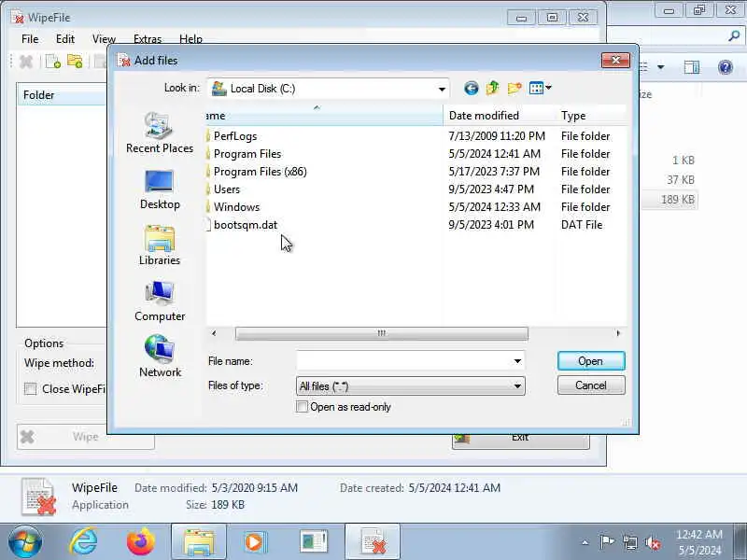
Task: Click the WipeFile add file toolbar icon
Action: click(x=53, y=62)
